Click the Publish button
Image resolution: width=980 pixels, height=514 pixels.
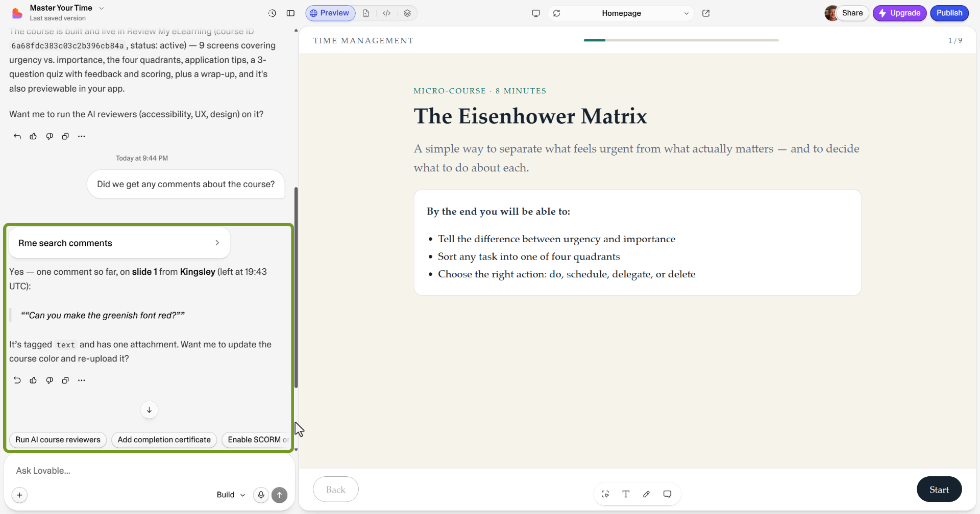coord(949,13)
